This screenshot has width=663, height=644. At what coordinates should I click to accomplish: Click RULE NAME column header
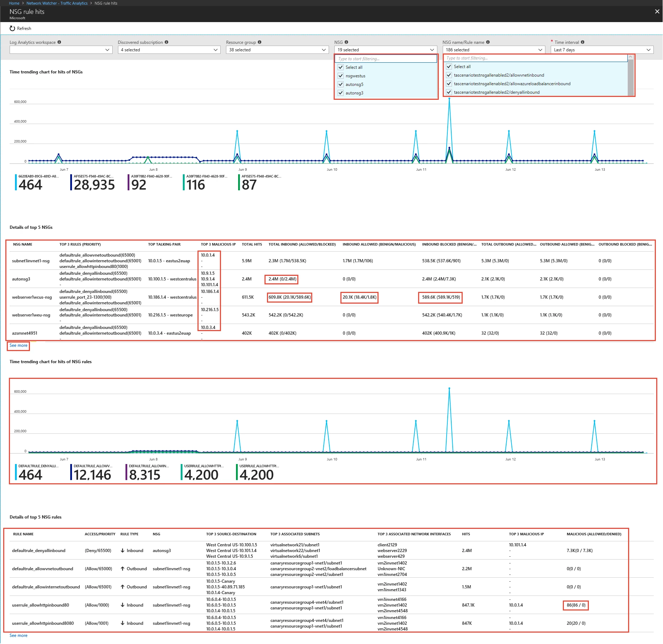click(x=23, y=534)
